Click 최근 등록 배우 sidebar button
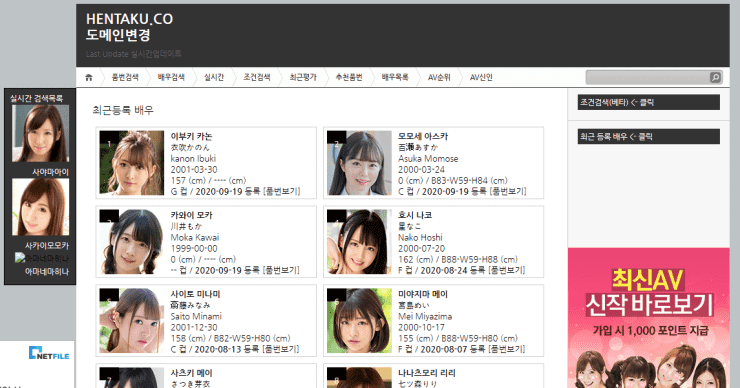The image size is (740, 388). pos(648,137)
